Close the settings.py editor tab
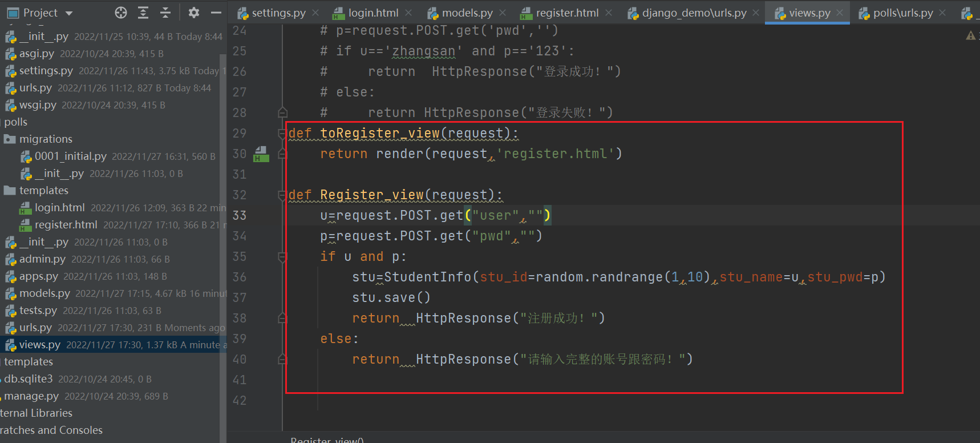The height and width of the screenshot is (443, 980). coord(315,13)
